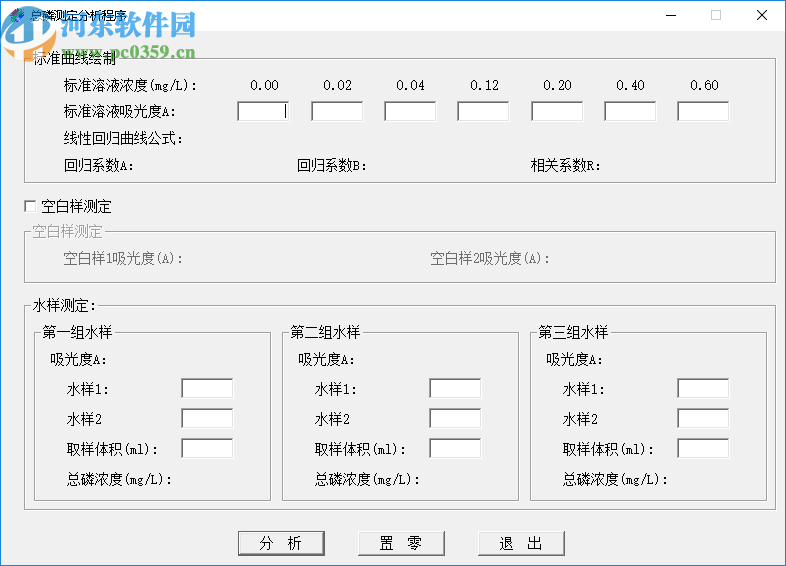Focus absorbance field under 0.02 concentration
Screen dimensions: 786x566
click(x=337, y=111)
